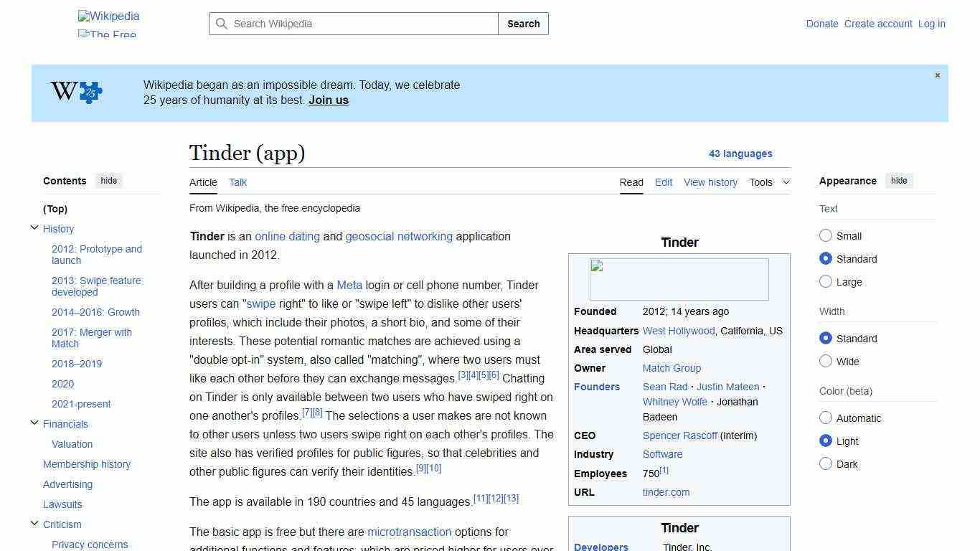Dismiss the anniversary banner with the × icon
This screenshot has width=980, height=551.
click(937, 75)
